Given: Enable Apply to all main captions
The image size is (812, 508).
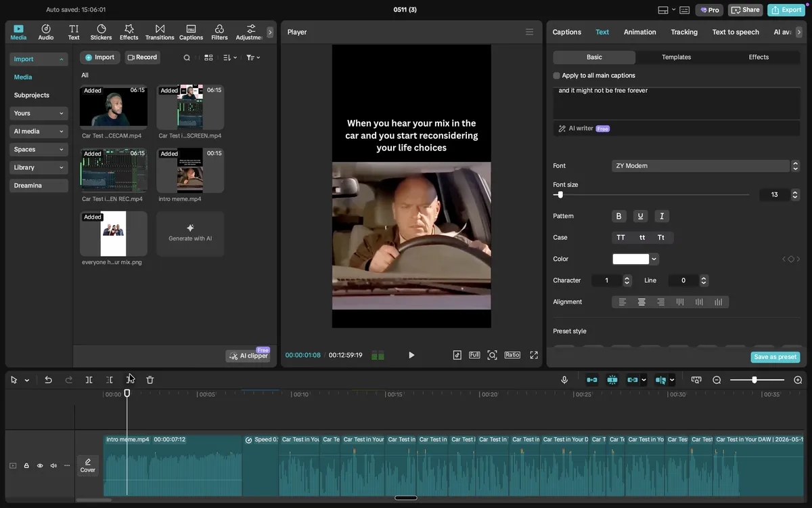Looking at the screenshot, I should (557, 76).
